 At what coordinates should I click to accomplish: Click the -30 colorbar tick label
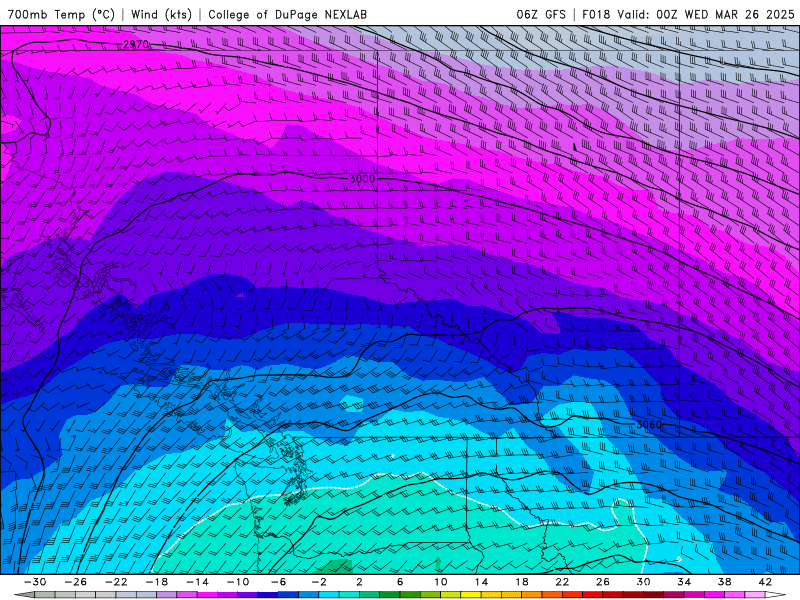(x=35, y=582)
